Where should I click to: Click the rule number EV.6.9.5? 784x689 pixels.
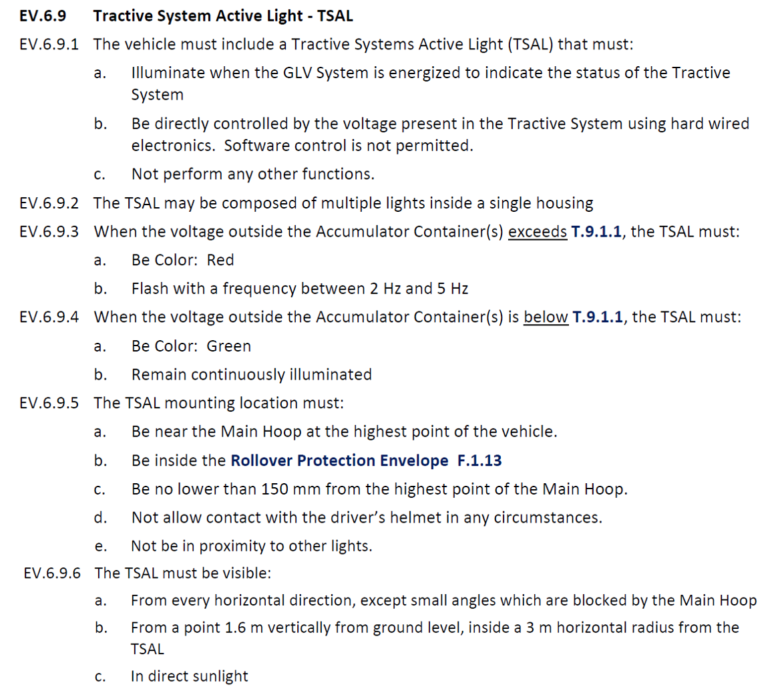49,403
